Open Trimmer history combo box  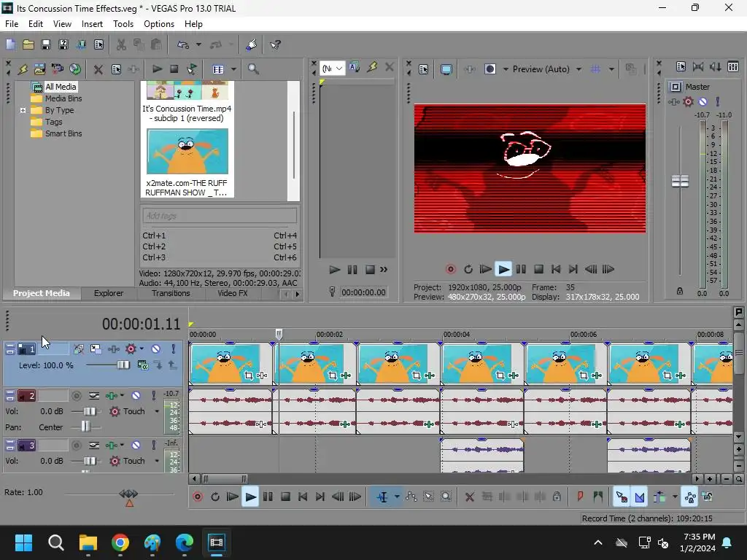tap(332, 69)
